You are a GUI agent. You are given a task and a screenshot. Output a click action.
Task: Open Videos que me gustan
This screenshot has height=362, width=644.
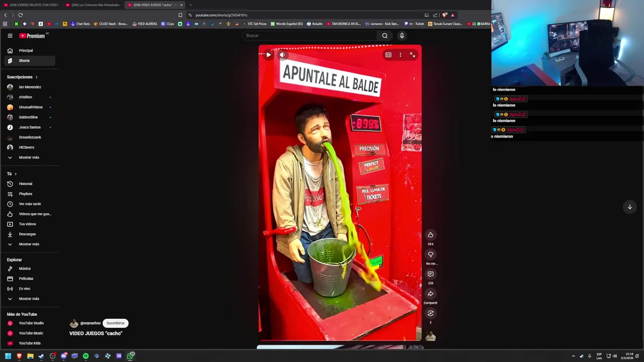pos(30,214)
